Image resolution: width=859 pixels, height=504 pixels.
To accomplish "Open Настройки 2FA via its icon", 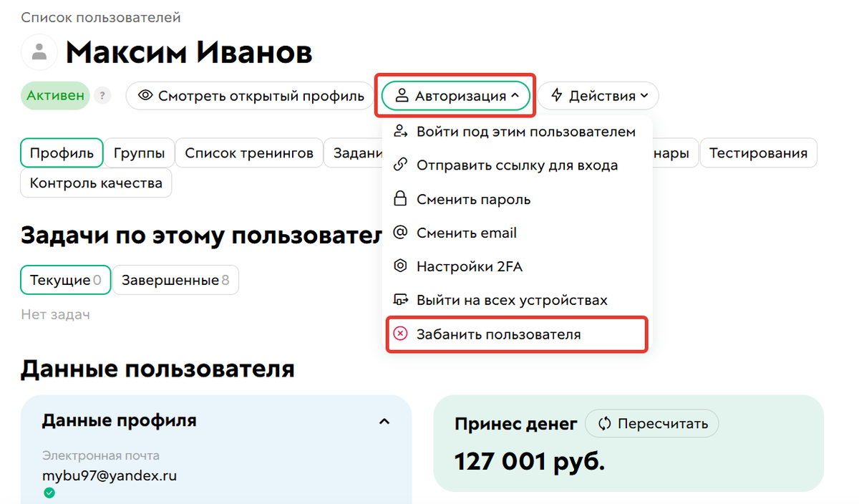I will point(399,266).
